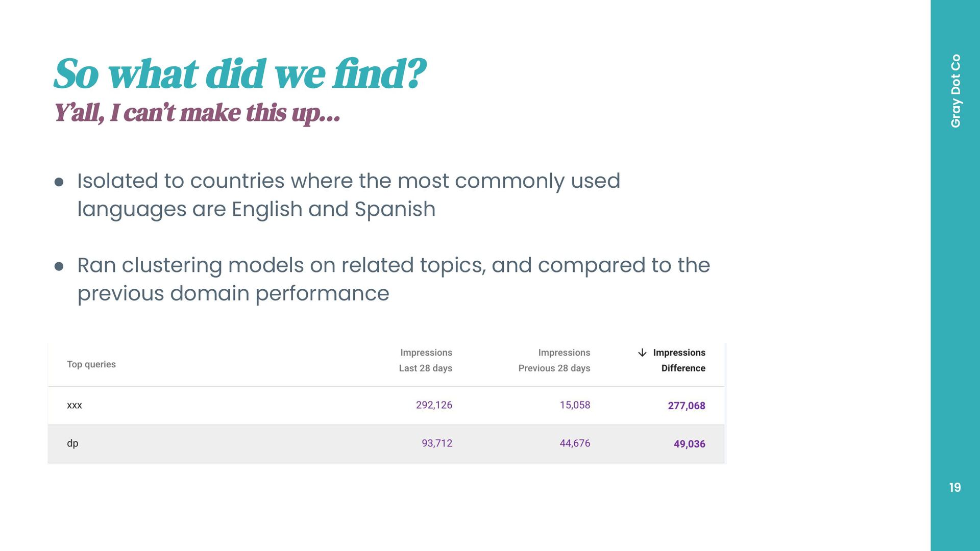Click the slide number 19
The width and height of the screenshot is (980, 551).
(955, 488)
